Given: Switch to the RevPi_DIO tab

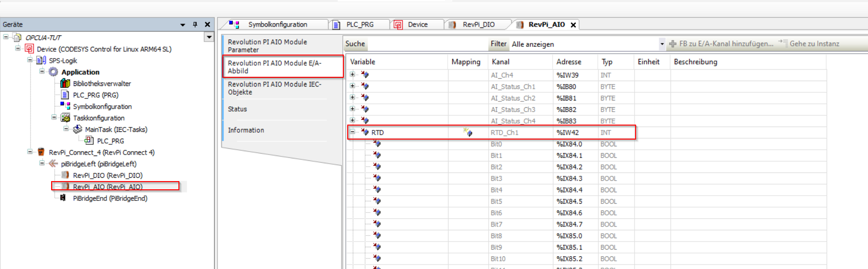Looking at the screenshot, I should [x=478, y=25].
